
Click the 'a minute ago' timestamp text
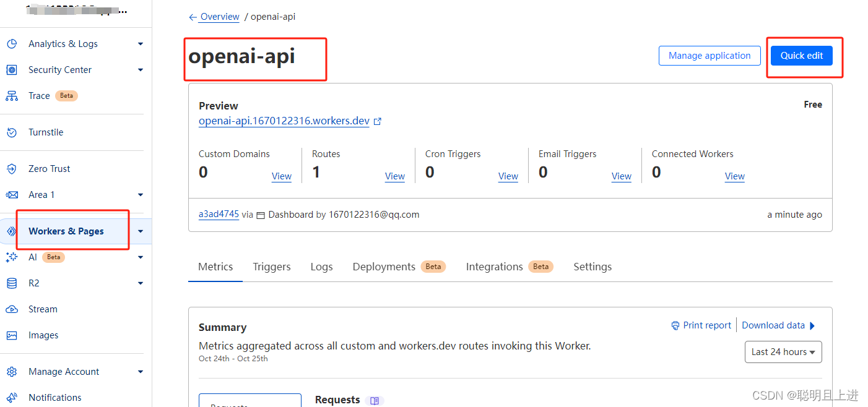click(795, 215)
